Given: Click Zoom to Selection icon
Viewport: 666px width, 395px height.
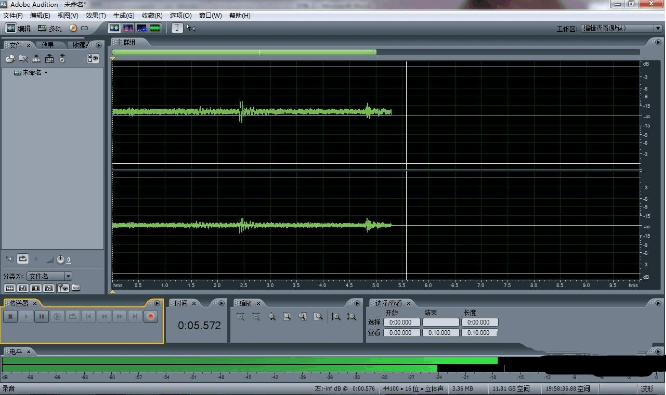Looking at the screenshot, I should point(287,317).
